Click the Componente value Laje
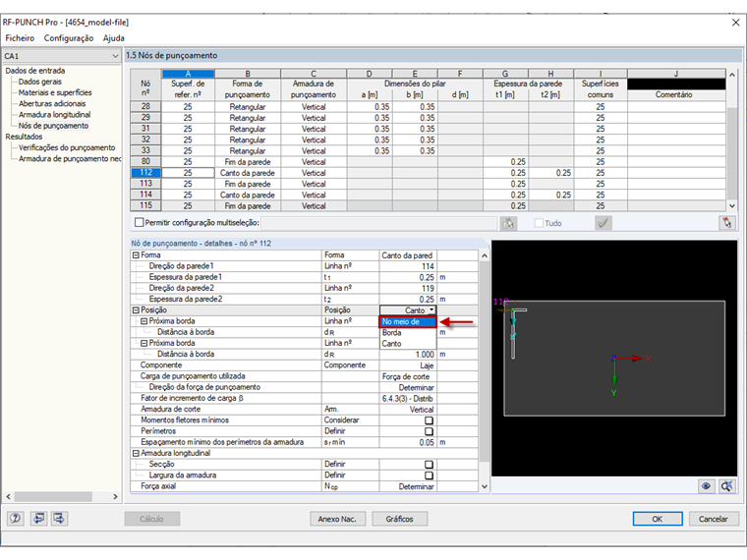The image size is (747, 560). coord(408,365)
